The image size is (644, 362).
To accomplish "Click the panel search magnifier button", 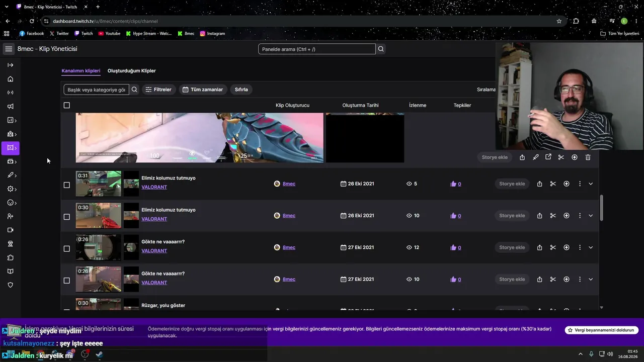I will [x=381, y=49].
